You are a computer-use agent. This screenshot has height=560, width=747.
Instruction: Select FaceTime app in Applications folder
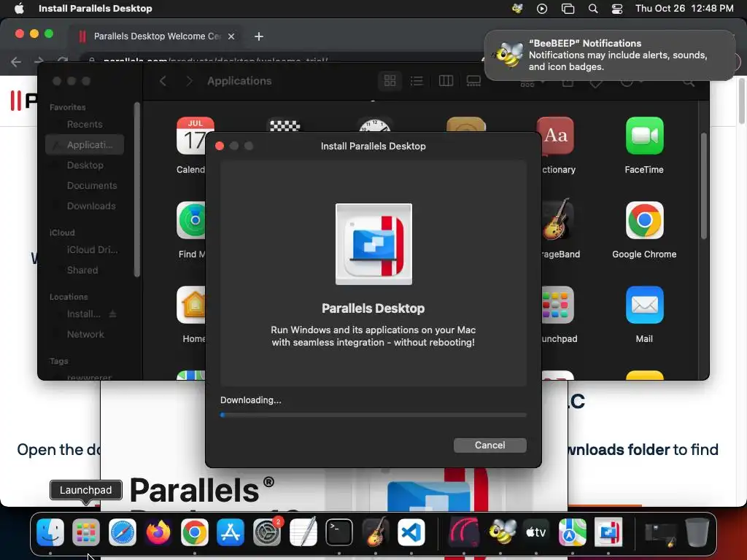point(644,145)
